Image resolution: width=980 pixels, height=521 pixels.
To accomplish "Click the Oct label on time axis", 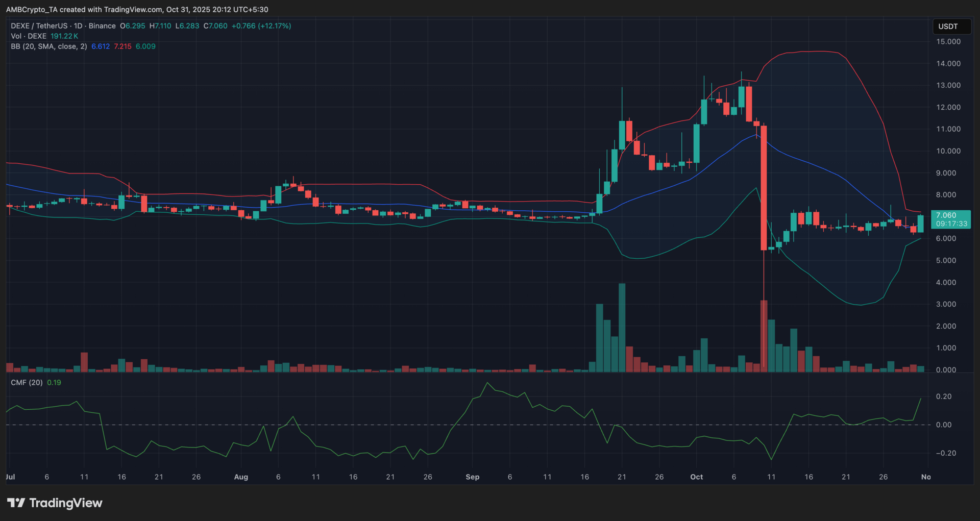I will [697, 477].
